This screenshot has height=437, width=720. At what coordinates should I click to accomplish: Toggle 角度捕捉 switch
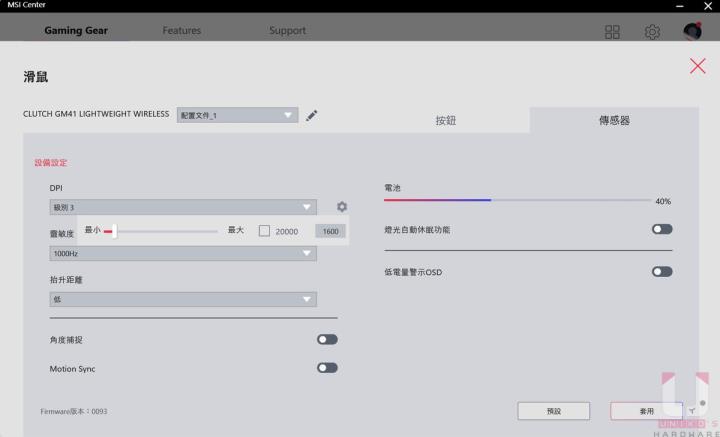tap(327, 339)
